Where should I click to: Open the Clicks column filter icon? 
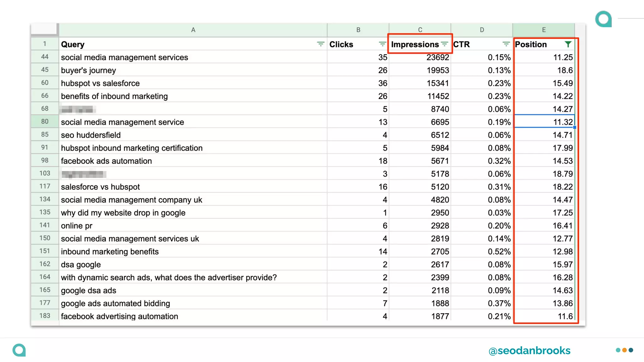click(x=382, y=44)
